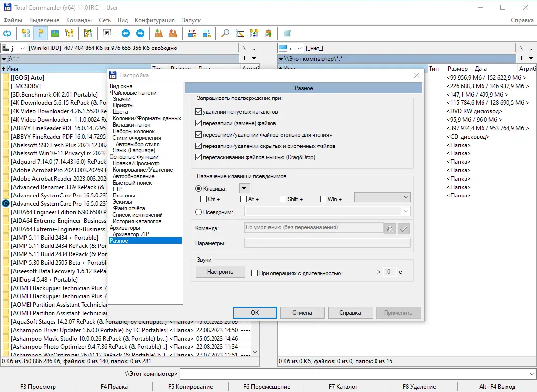Open right panel drive dropdown
537x392 pixels.
coord(291,48)
